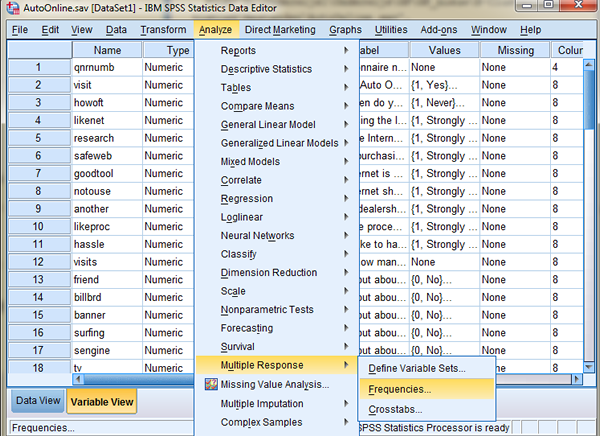600x436 pixels.
Task: Expand Dimension Reduction submenu
Action: click(277, 273)
